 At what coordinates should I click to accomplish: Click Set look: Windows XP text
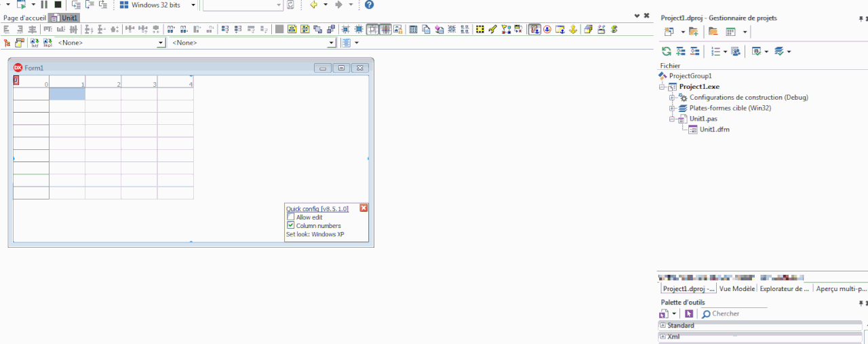pyautogui.click(x=315, y=235)
